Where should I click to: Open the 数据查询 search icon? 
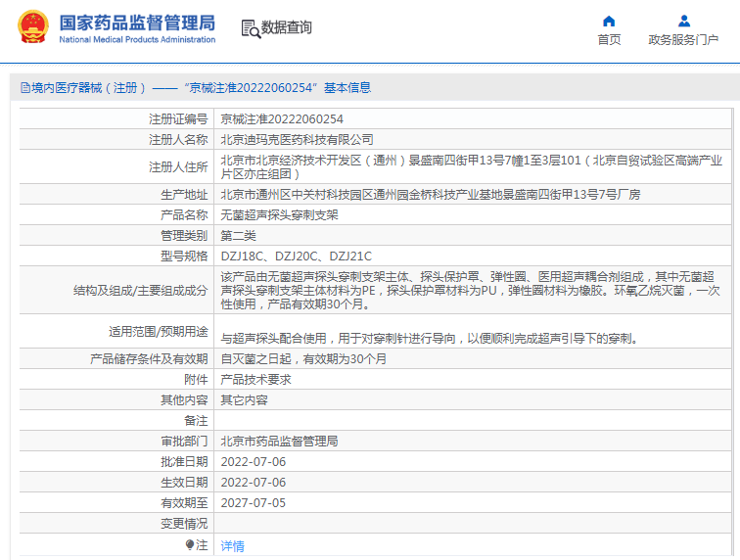251,28
